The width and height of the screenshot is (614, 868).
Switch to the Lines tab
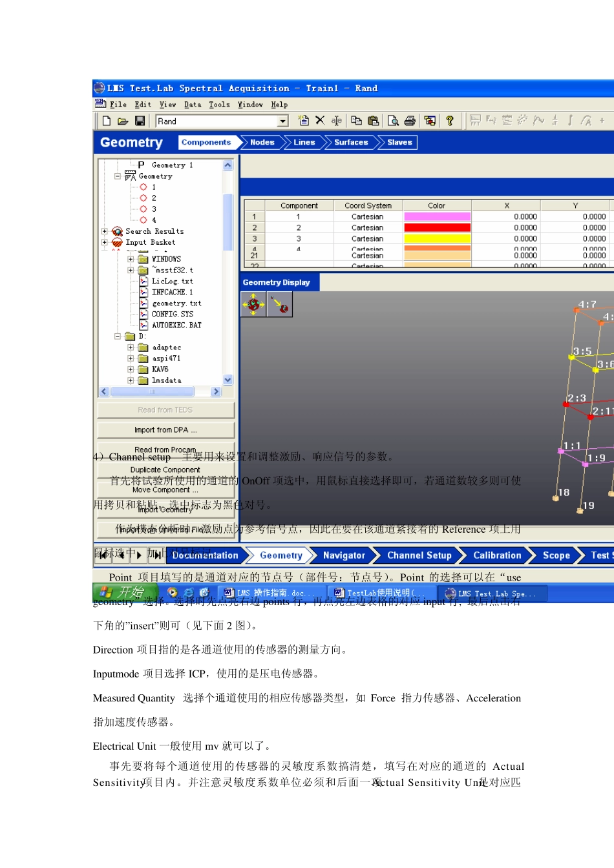[x=304, y=142]
